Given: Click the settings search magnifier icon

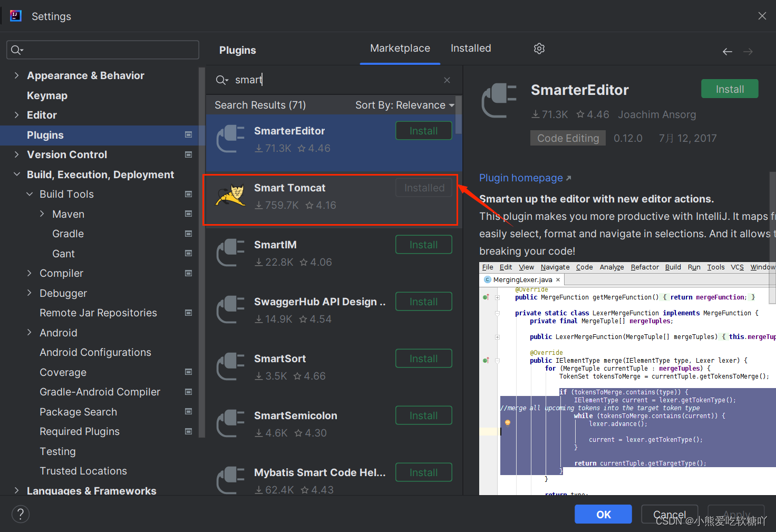Looking at the screenshot, I should click(16, 50).
